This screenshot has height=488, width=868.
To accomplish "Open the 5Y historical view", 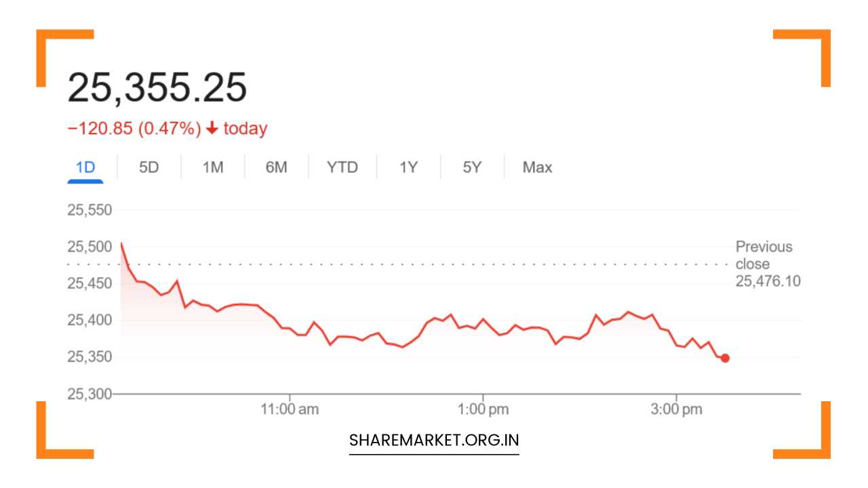I will point(471,167).
